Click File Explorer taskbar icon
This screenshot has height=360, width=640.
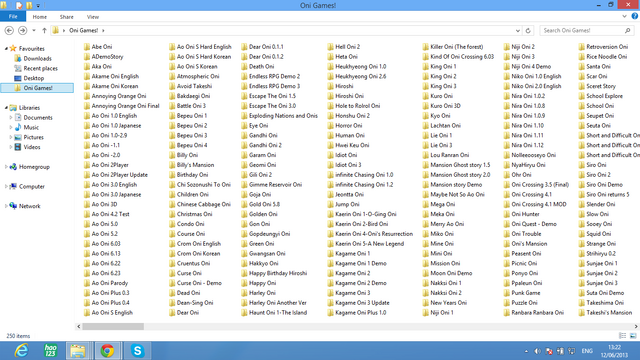[x=78, y=351]
